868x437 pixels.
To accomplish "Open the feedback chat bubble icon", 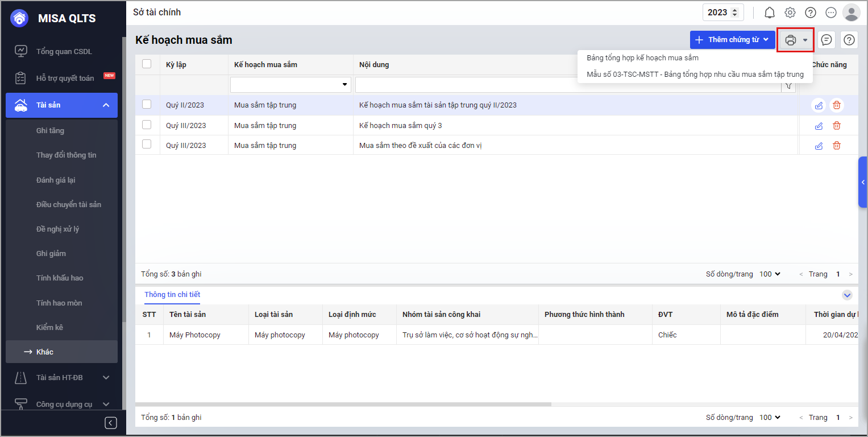I will (827, 40).
